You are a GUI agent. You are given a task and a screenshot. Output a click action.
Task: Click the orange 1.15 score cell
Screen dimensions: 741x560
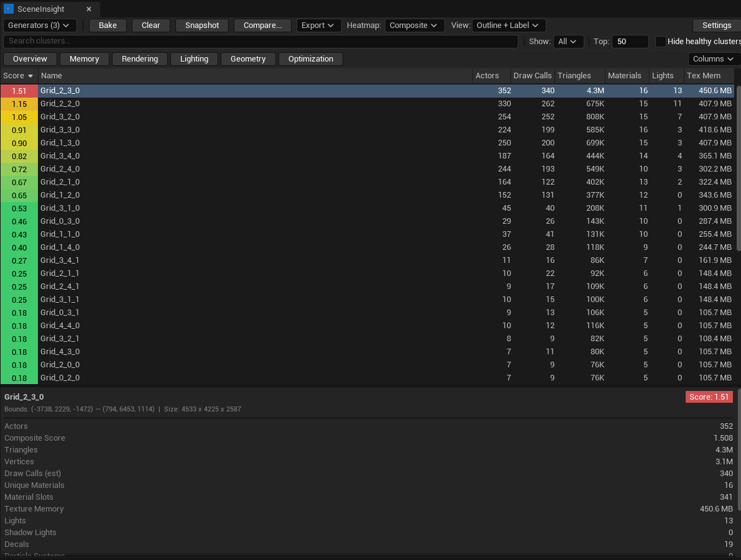(19, 104)
